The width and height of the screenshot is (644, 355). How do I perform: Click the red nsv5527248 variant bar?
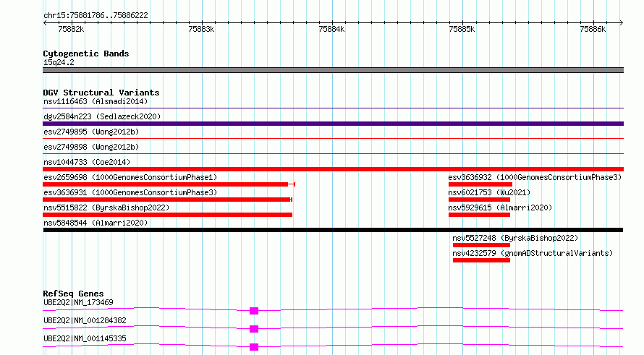click(x=481, y=245)
